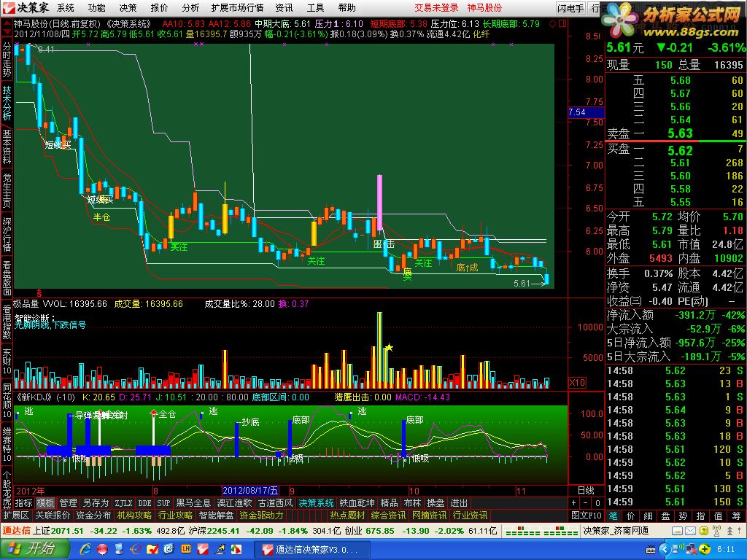Image resolution: width=747 pixels, height=560 pixels.
Task: Click the 7.54 price marker on axis
Action: pos(586,112)
